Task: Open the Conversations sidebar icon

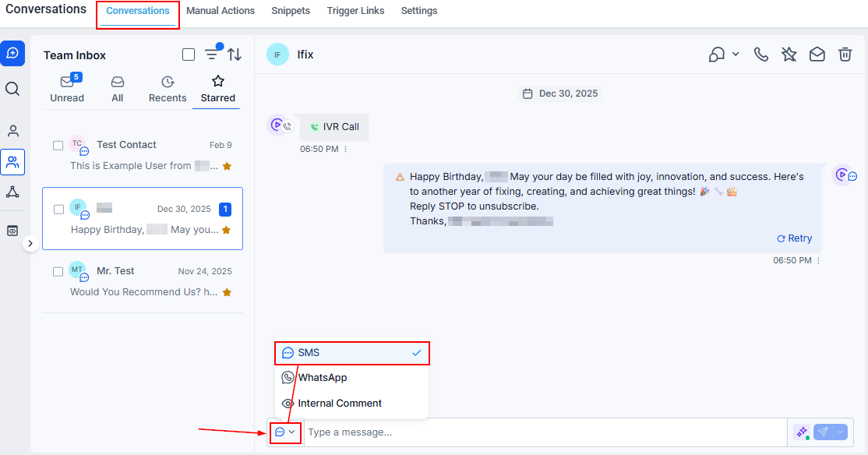Action: [12, 53]
